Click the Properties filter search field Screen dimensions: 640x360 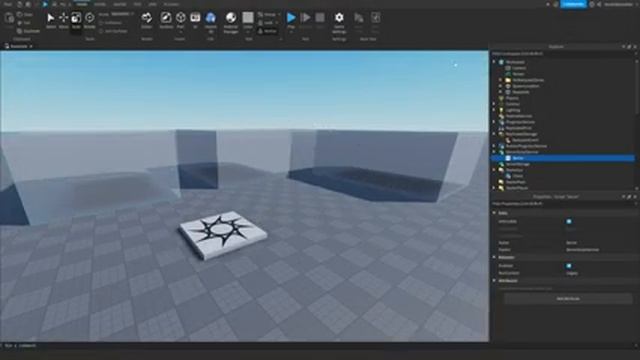tap(562, 204)
